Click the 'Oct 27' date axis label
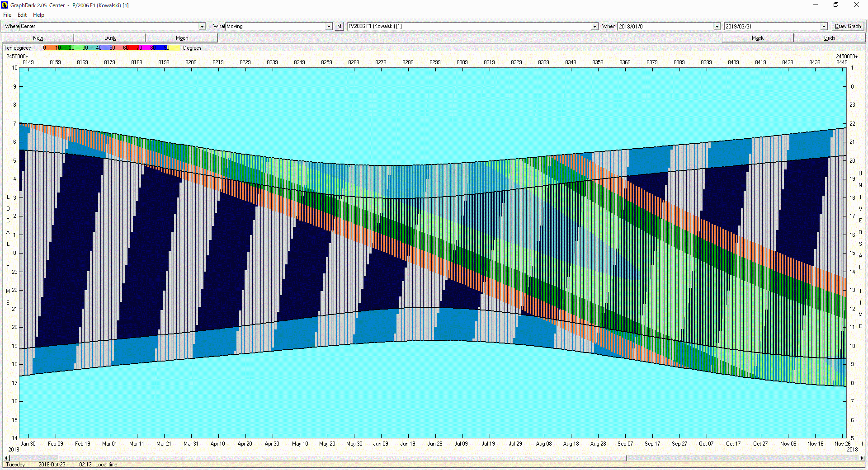 (760, 444)
